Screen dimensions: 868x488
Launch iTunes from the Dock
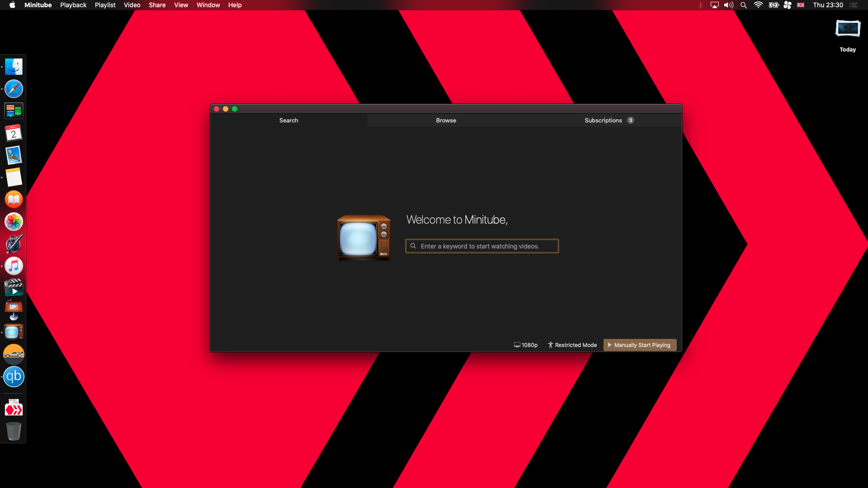click(x=14, y=266)
